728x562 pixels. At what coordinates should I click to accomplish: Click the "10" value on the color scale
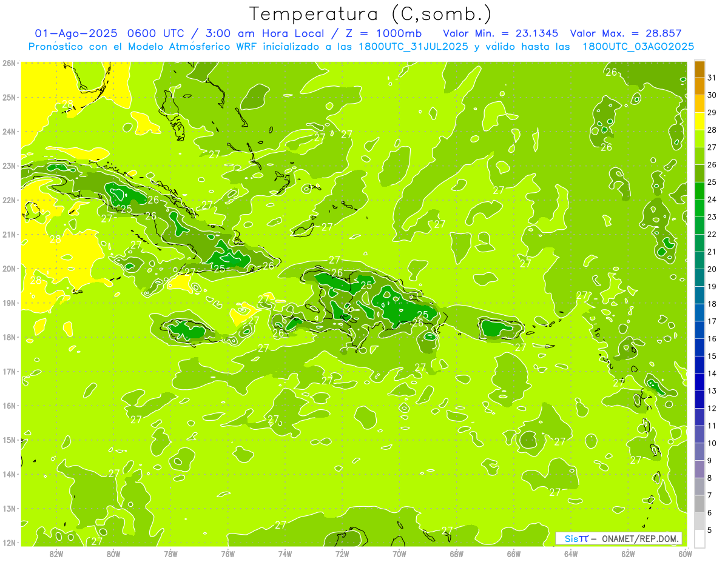(x=712, y=443)
